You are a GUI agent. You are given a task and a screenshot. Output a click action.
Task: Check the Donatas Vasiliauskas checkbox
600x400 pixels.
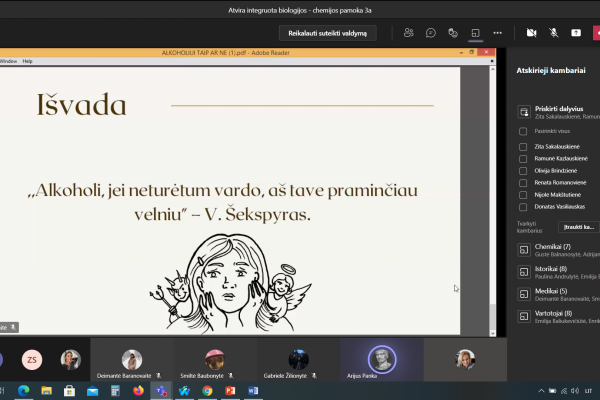click(x=523, y=207)
